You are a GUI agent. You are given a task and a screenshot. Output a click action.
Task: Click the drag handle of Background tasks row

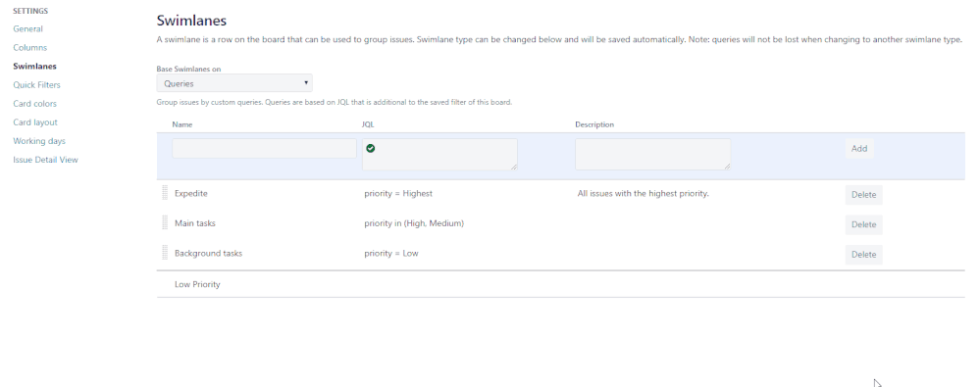click(165, 253)
